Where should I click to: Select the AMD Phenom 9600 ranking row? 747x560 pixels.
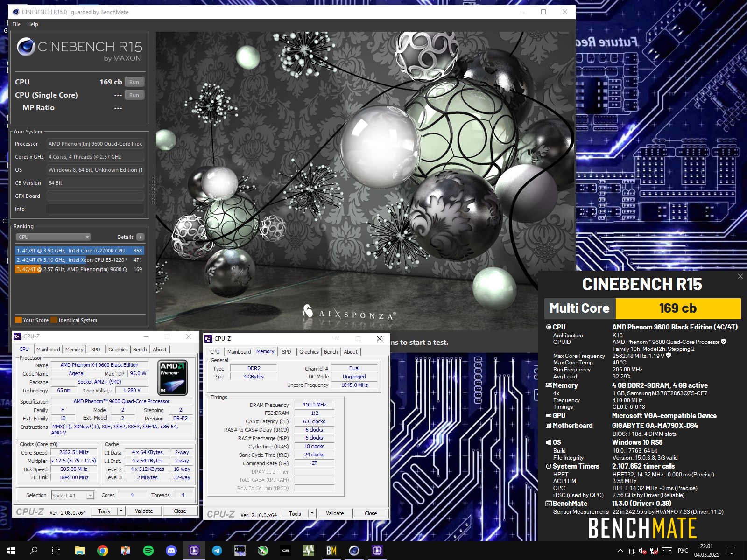point(79,269)
